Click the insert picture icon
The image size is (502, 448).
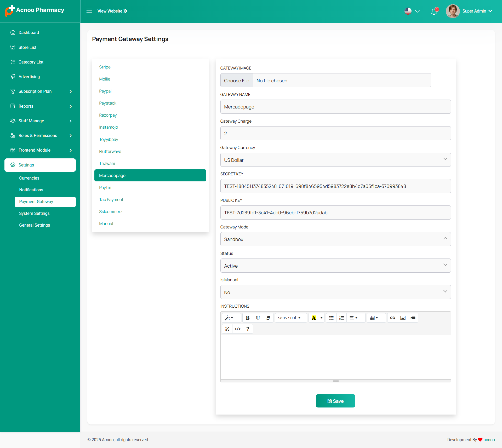click(x=403, y=318)
